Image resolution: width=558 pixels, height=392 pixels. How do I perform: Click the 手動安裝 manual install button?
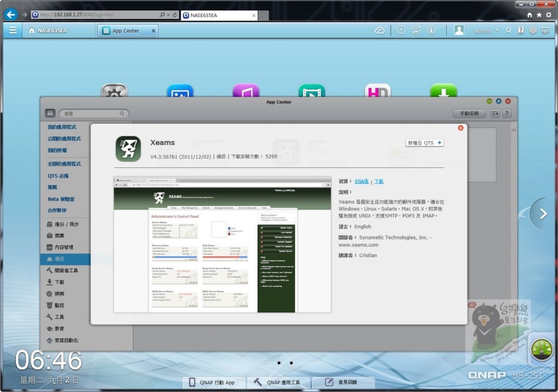click(469, 113)
